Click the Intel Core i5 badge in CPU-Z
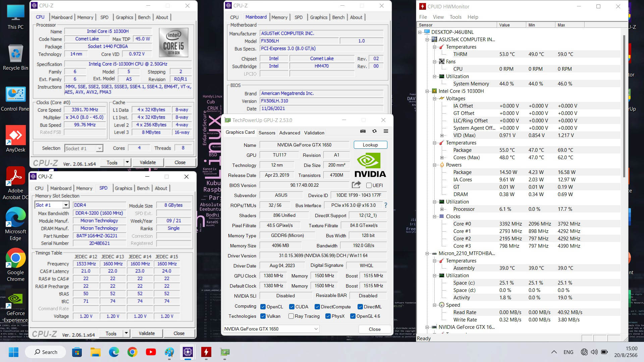 pyautogui.click(x=173, y=43)
